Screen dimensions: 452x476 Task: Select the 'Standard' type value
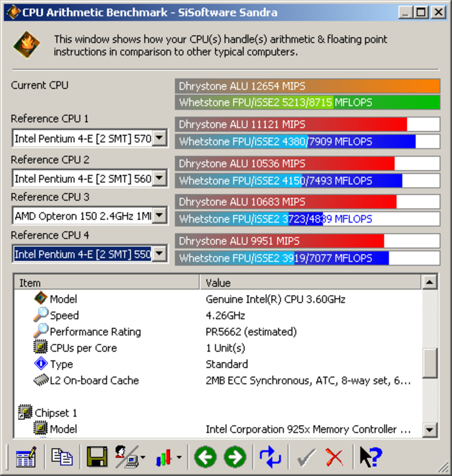[227, 364]
